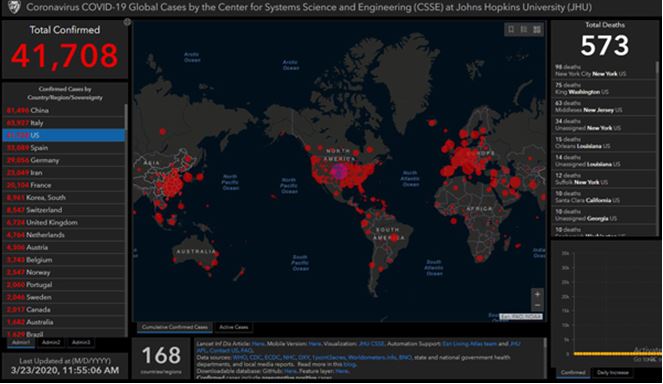This screenshot has width=663, height=384.
Task: Open the basemap gallery grid icon
Action: (537, 29)
